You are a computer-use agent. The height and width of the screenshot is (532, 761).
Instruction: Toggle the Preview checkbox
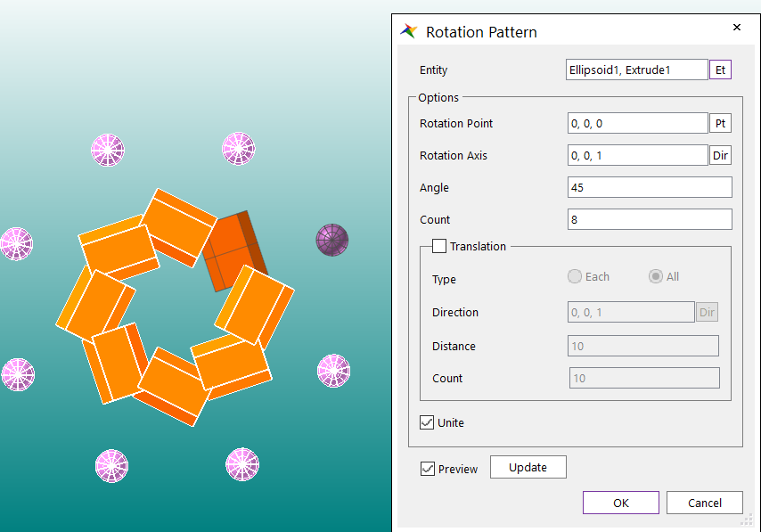[428, 469]
